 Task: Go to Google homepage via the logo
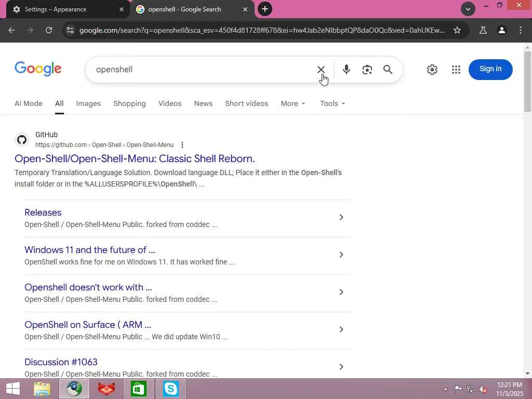[x=38, y=69]
